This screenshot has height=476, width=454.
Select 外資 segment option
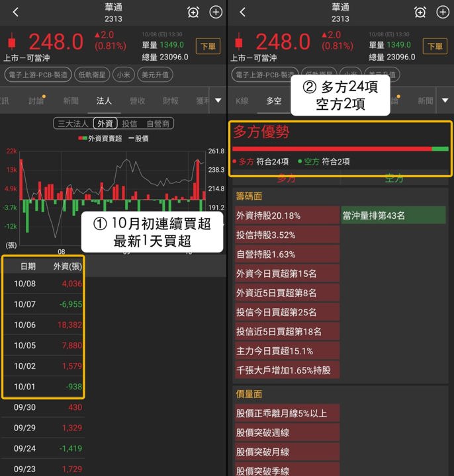(105, 124)
